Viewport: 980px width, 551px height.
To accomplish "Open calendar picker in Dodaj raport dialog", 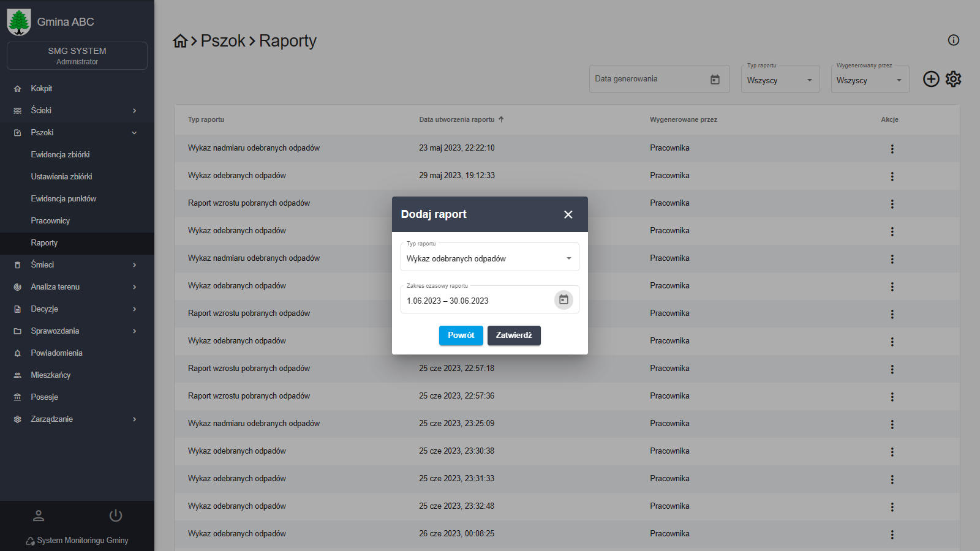I will [x=563, y=300].
